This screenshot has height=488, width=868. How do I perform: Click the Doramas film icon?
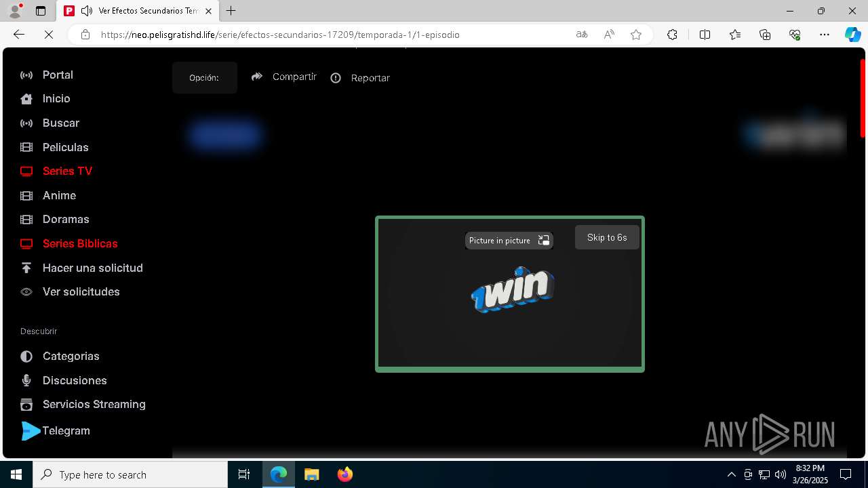click(x=26, y=220)
